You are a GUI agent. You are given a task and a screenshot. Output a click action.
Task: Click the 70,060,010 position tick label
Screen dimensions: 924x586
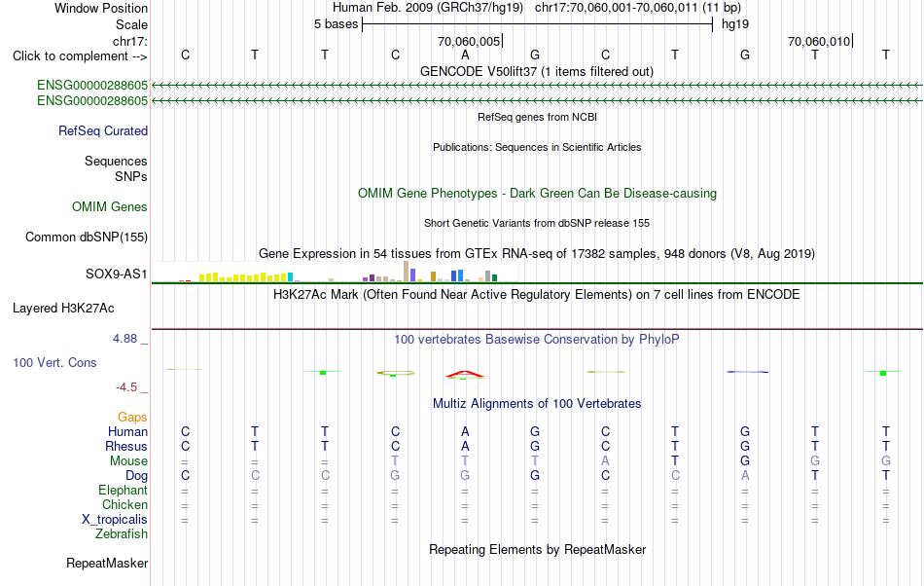tap(819, 41)
